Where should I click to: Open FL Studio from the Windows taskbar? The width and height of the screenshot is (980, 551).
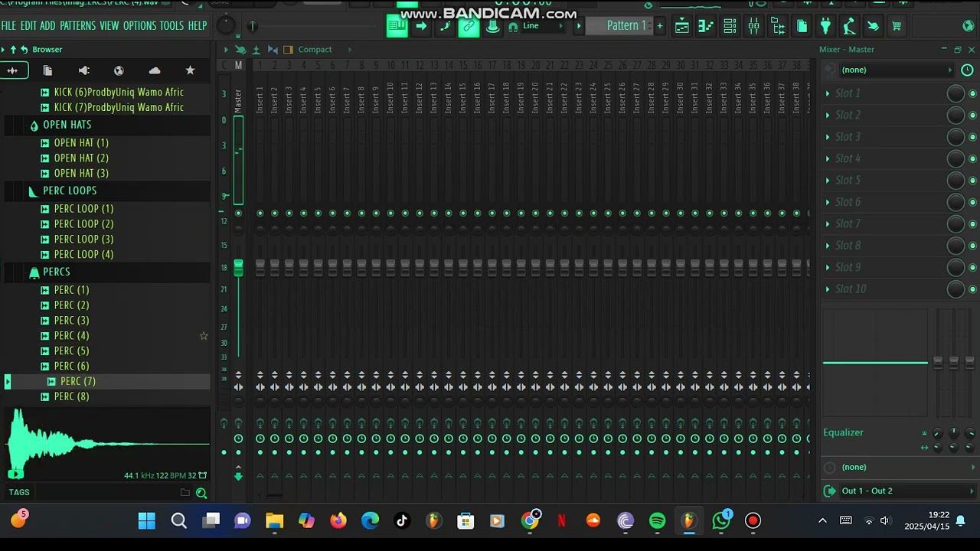pos(688,521)
